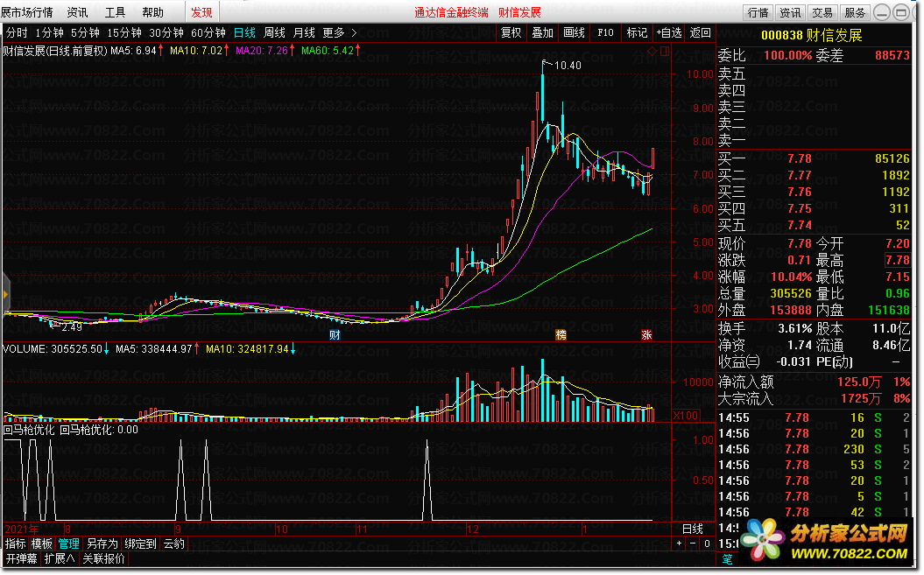
Task: Click the 叠加 overlay button
Action: point(543,33)
